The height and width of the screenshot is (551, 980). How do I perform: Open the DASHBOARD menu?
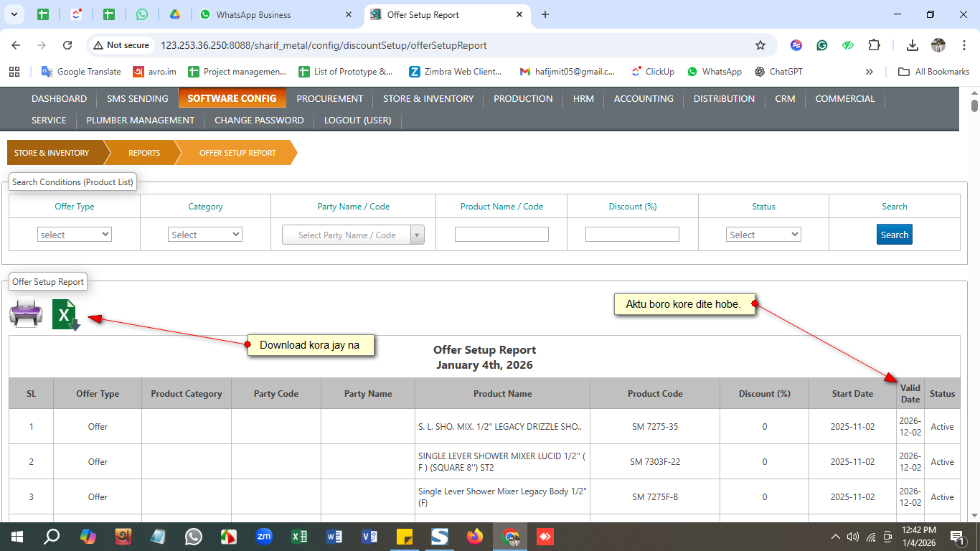pos(59,98)
